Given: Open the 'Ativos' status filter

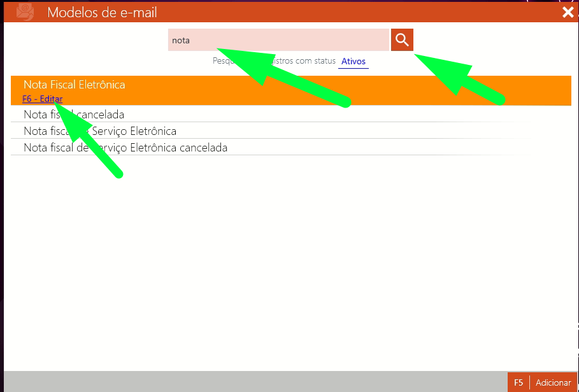Looking at the screenshot, I should tap(354, 62).
